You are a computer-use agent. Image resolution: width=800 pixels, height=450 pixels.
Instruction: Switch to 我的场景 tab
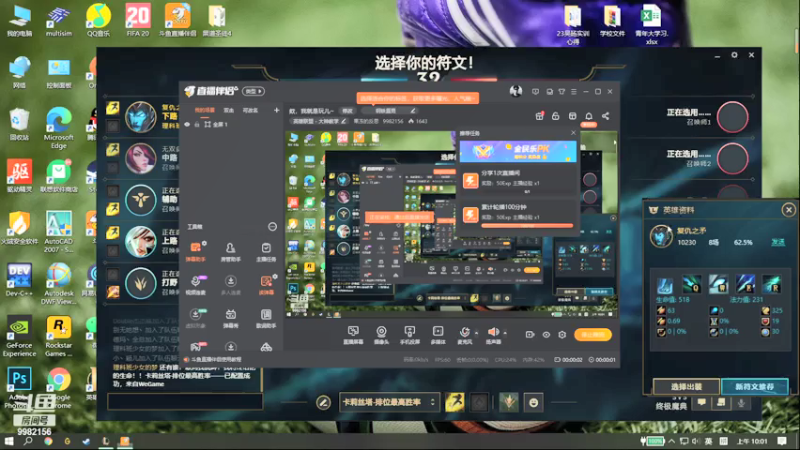tap(205, 110)
